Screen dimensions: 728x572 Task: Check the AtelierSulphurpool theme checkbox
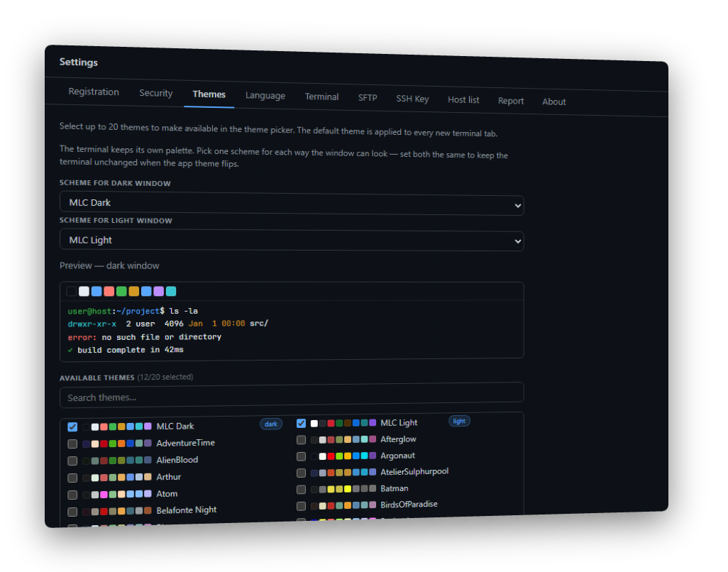click(x=301, y=473)
